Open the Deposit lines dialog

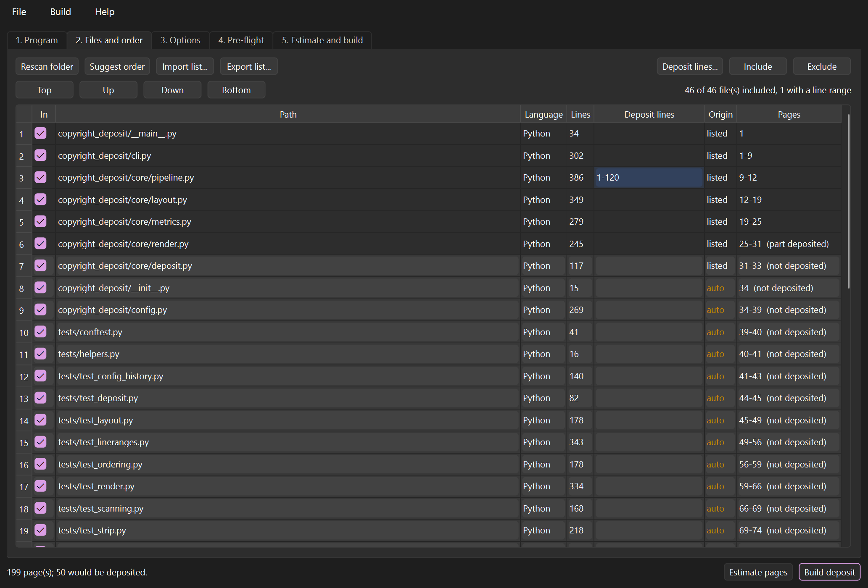click(690, 66)
